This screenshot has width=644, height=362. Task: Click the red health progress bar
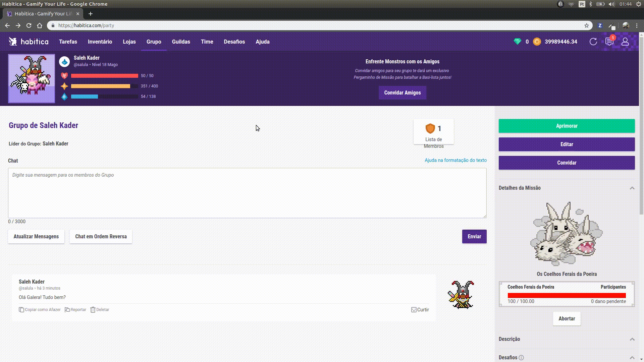105,76
